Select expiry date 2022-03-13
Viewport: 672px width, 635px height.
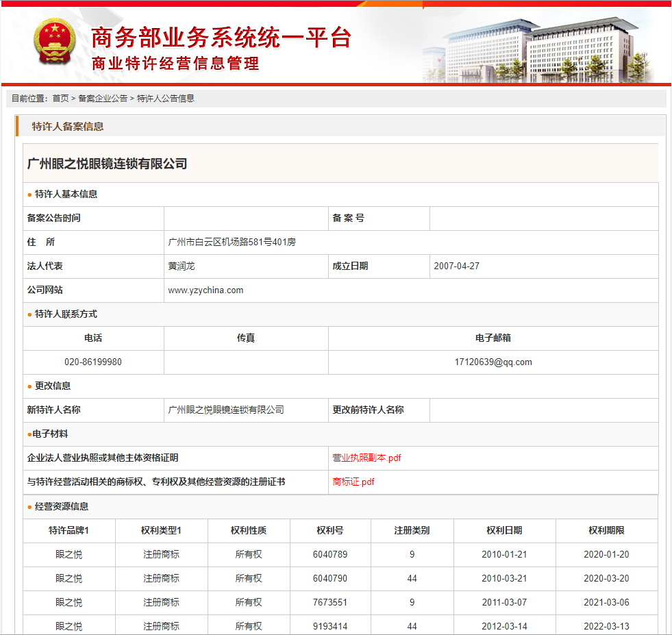606,626
